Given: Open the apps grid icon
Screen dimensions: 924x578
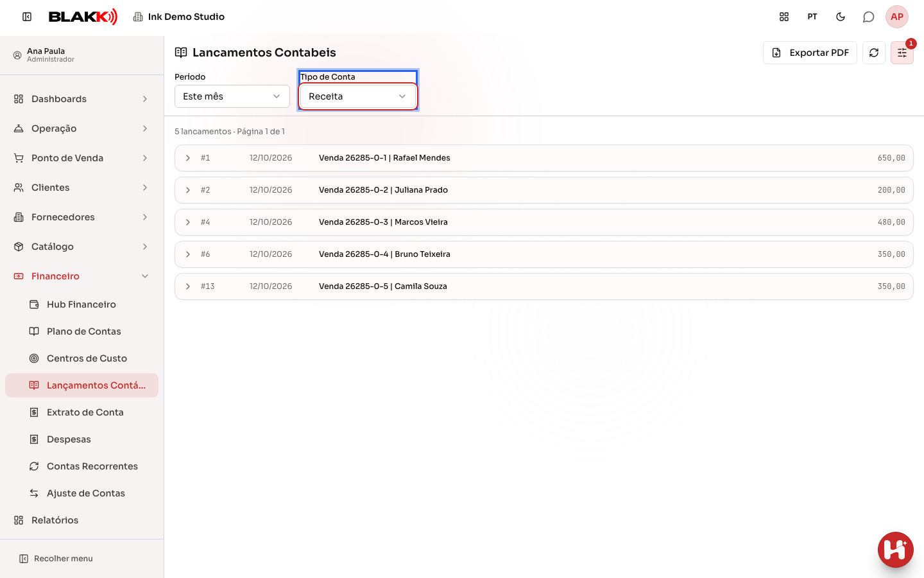Looking at the screenshot, I should (784, 17).
